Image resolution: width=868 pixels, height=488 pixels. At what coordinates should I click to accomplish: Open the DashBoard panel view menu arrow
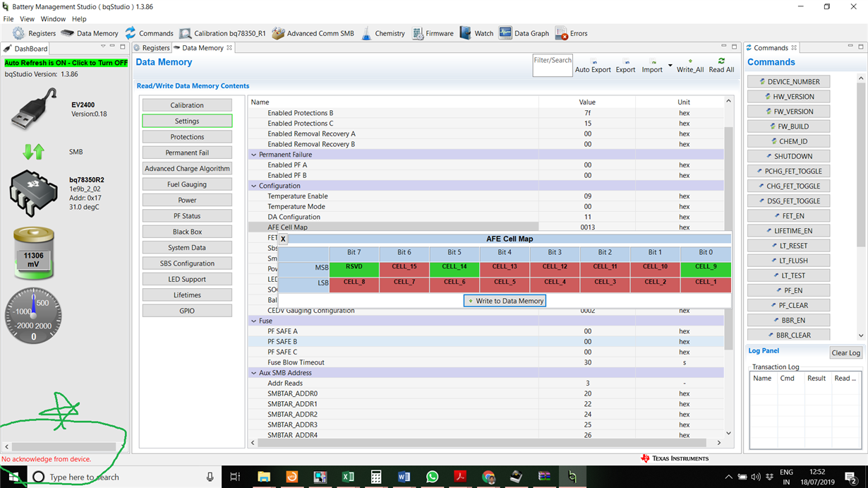point(103,47)
